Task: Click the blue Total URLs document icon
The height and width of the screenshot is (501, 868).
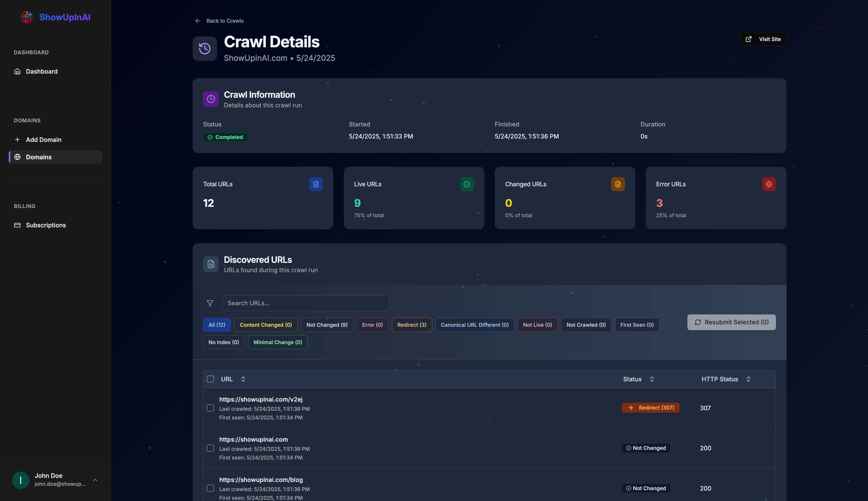Action: (316, 184)
